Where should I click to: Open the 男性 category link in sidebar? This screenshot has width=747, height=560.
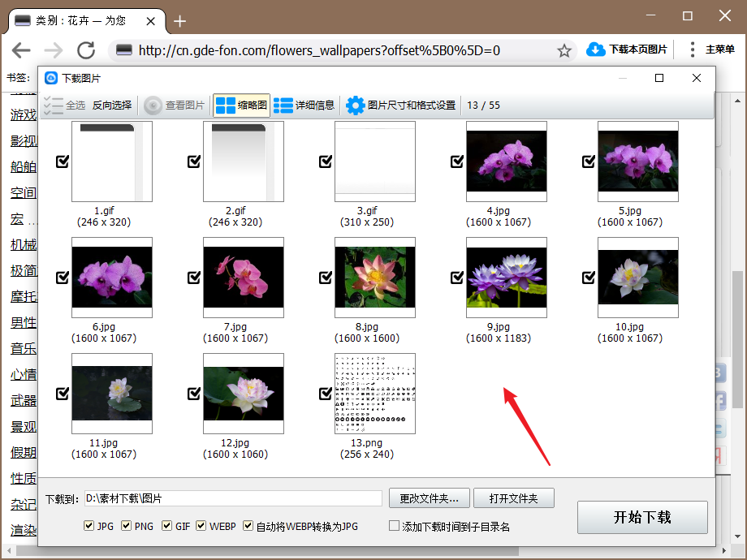coord(24,323)
